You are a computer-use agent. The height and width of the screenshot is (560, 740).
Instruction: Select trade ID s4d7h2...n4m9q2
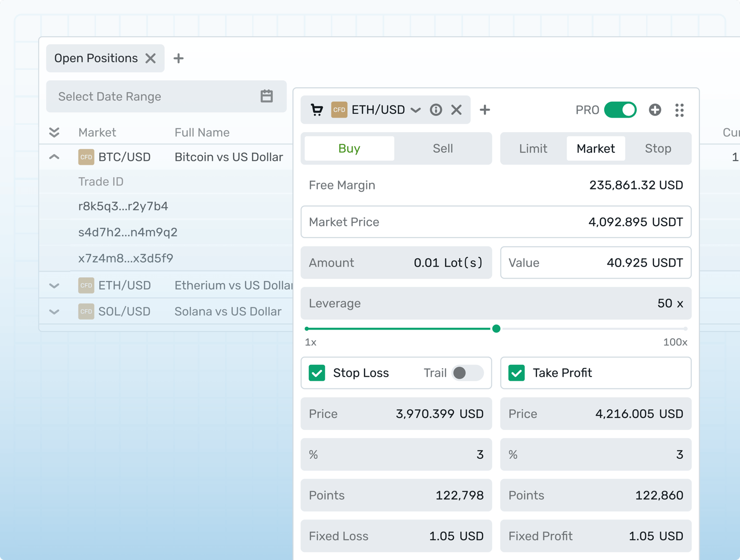[x=128, y=232]
